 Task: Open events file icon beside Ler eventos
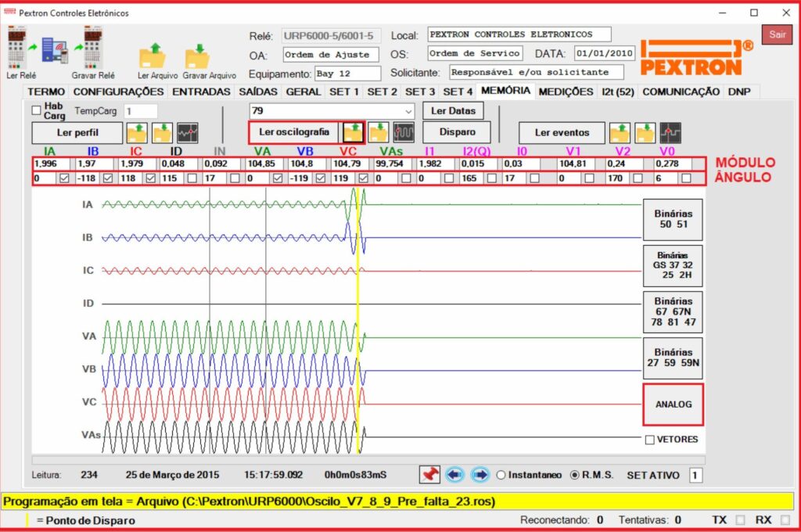point(620,133)
